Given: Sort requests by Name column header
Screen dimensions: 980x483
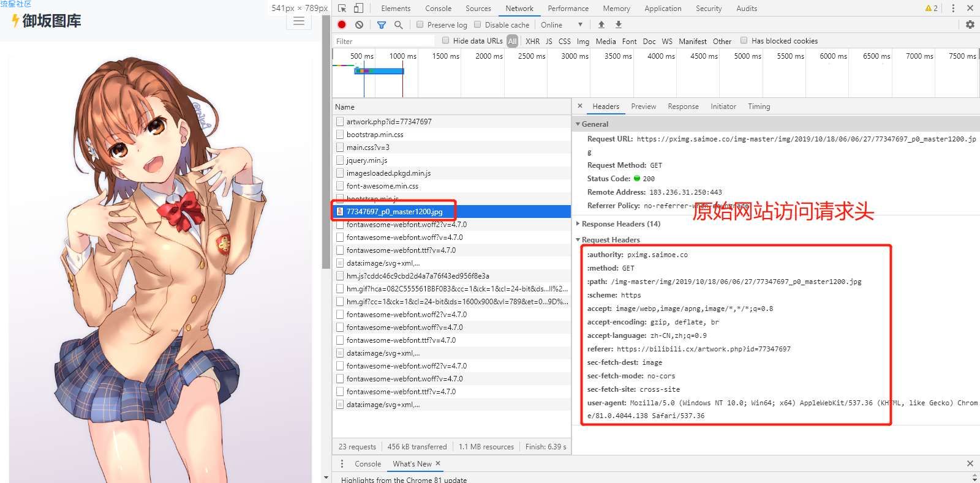Looking at the screenshot, I should (451, 107).
